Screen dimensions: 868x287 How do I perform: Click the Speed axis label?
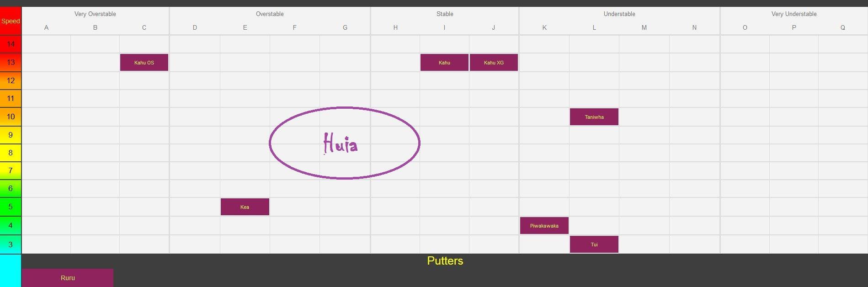pos(11,21)
